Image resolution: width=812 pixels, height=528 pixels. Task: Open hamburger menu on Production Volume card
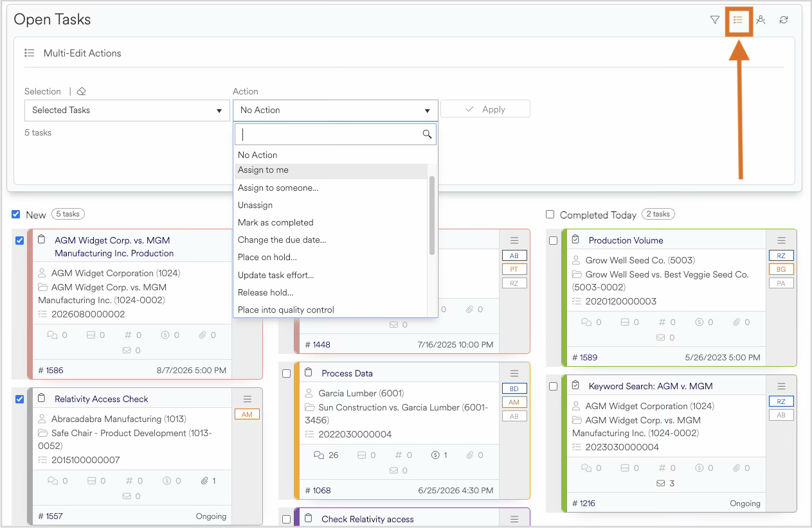tap(781, 241)
